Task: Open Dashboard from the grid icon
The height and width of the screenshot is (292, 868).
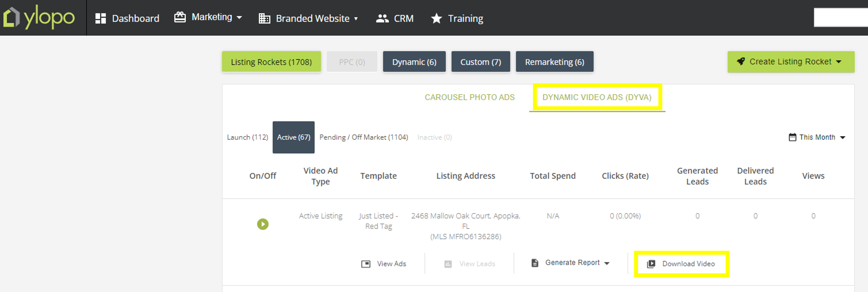Action: coord(101,18)
